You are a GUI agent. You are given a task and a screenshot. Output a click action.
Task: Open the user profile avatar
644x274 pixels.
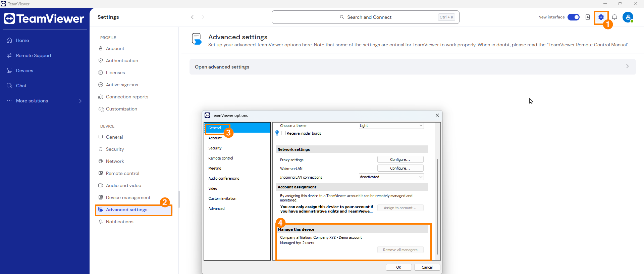[x=628, y=17]
